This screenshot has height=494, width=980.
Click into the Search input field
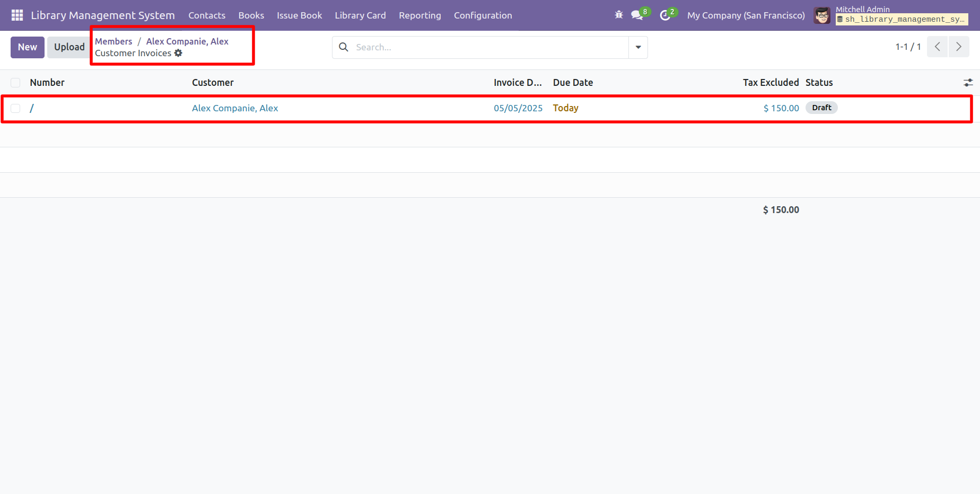488,47
